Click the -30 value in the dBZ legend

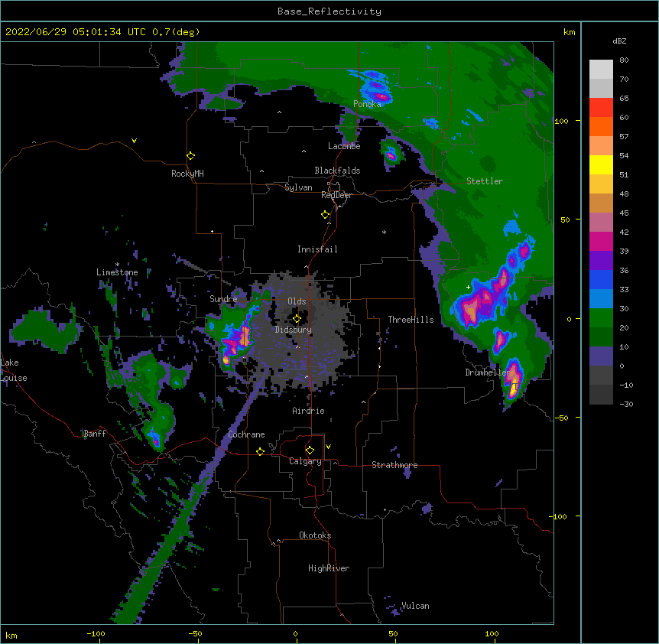tap(626, 405)
